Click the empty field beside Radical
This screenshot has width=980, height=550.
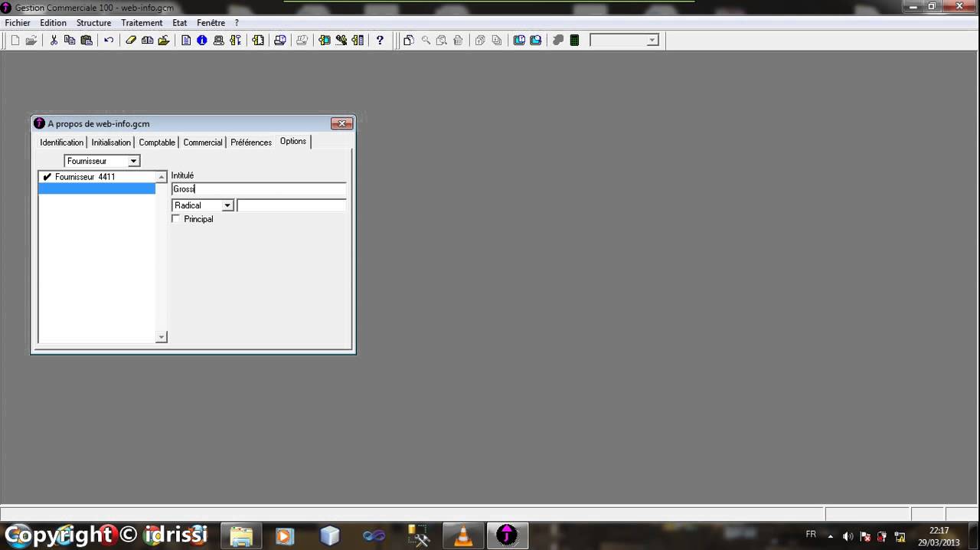[x=292, y=205]
